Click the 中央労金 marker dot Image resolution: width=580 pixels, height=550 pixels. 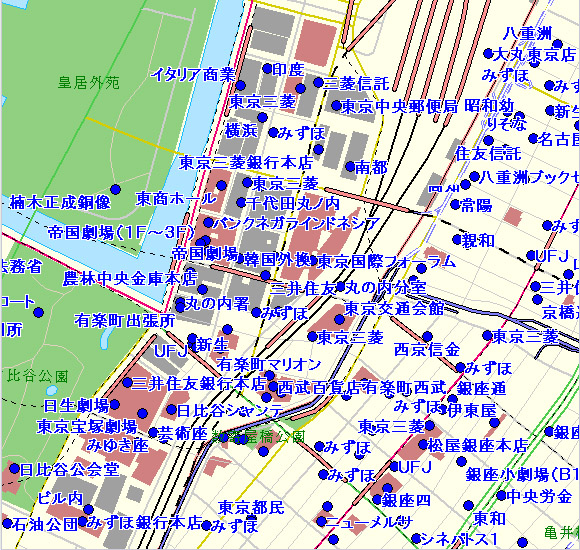point(501,495)
